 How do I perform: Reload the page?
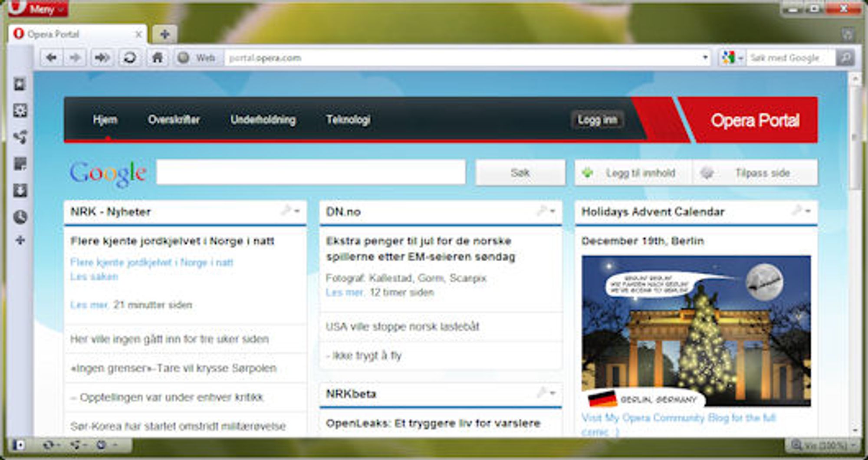pyautogui.click(x=129, y=58)
